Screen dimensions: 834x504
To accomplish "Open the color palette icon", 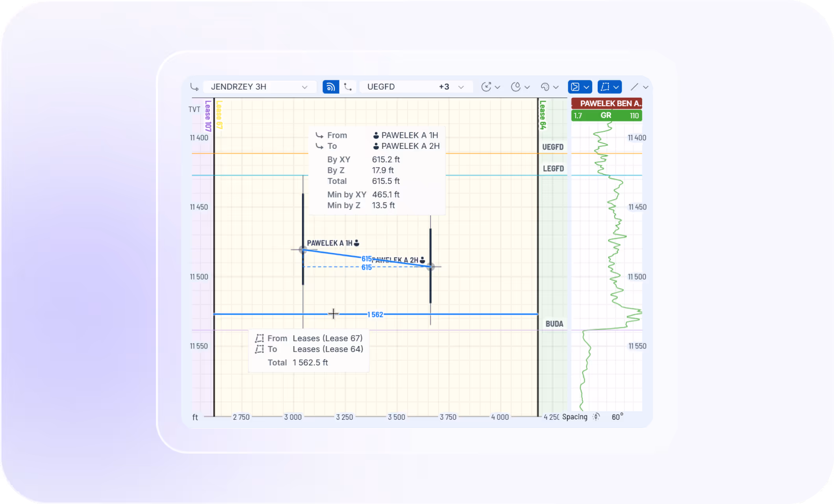I will [545, 87].
